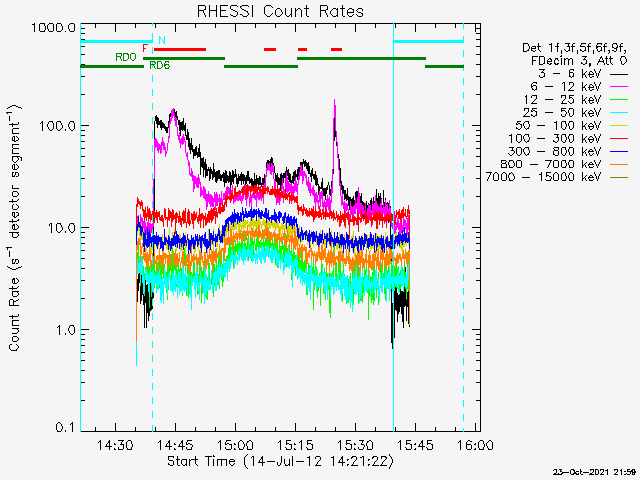Screen dimensions: 640x480
Task: Click the '23-Oct-2021 21:59' timestamp
Action: tap(594, 472)
